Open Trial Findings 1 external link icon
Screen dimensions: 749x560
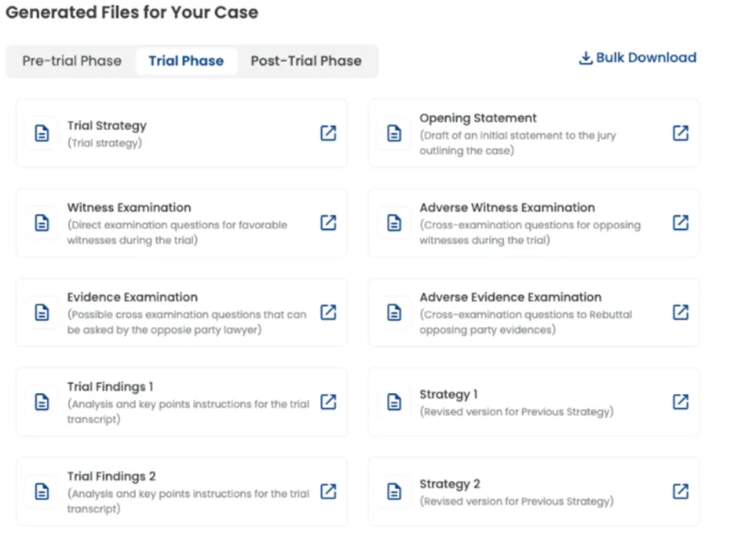(328, 402)
